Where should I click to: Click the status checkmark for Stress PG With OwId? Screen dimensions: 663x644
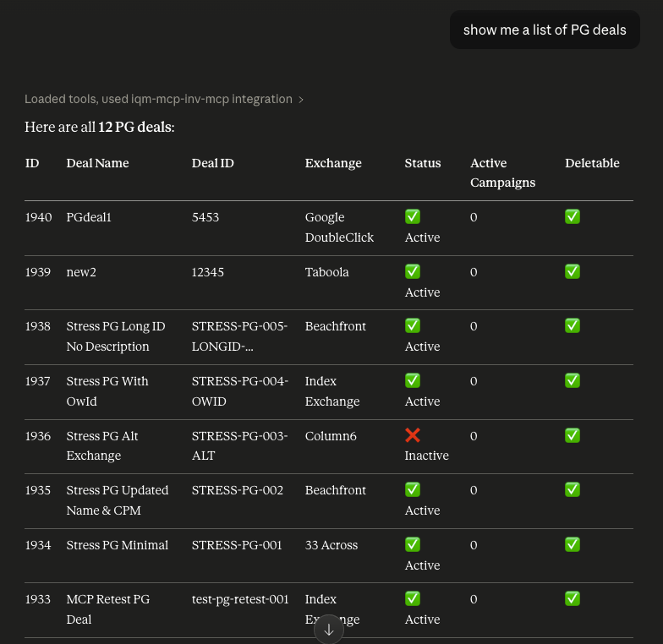coord(413,380)
